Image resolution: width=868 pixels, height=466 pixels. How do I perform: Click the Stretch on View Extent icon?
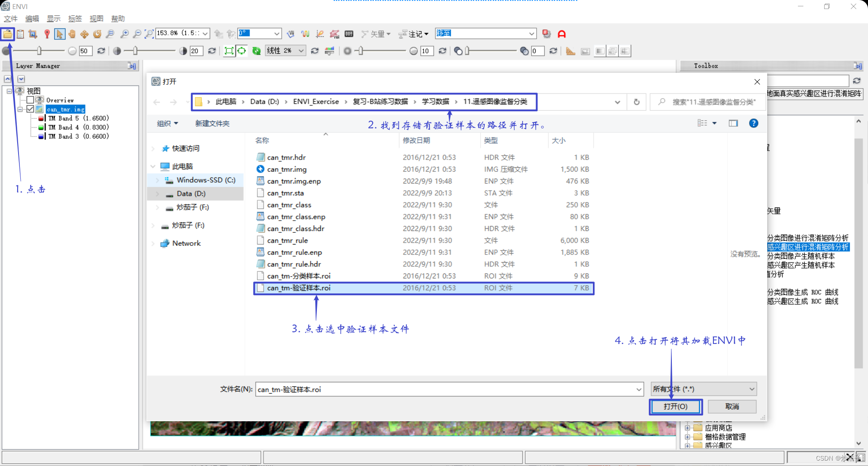pos(242,51)
